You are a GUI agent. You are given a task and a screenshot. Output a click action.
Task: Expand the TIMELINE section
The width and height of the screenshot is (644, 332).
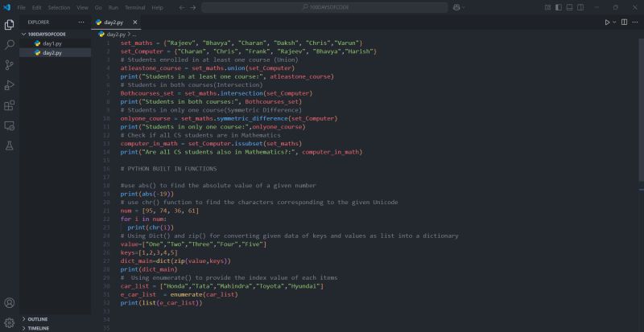(38, 328)
